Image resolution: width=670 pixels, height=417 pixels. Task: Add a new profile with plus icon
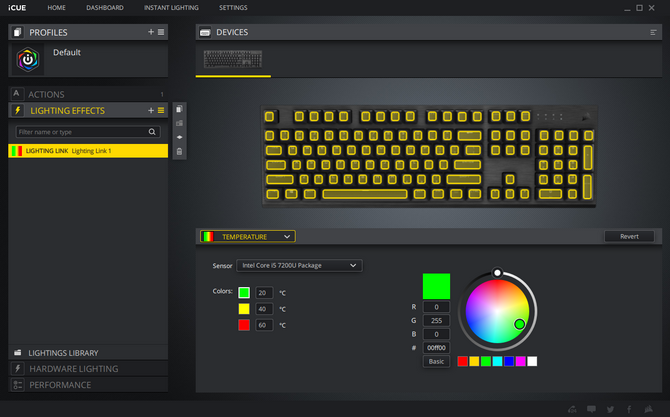coord(151,32)
